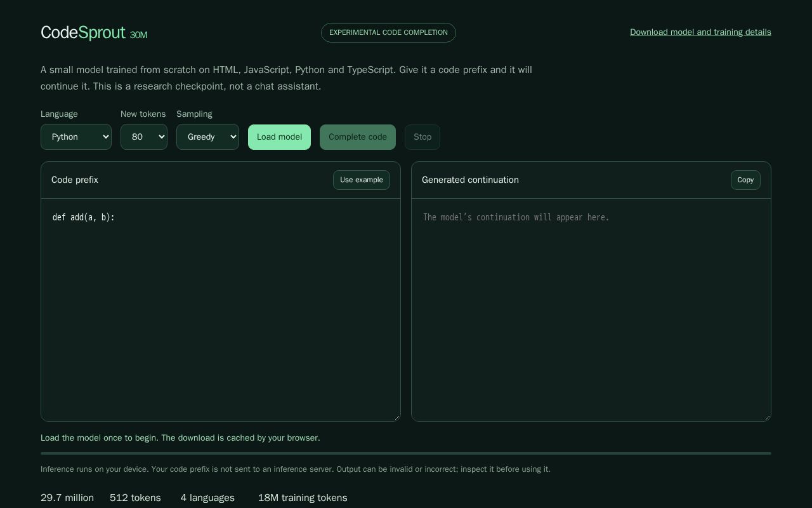Click the CodeSprout 30M logo
The height and width of the screenshot is (508, 812).
click(94, 32)
